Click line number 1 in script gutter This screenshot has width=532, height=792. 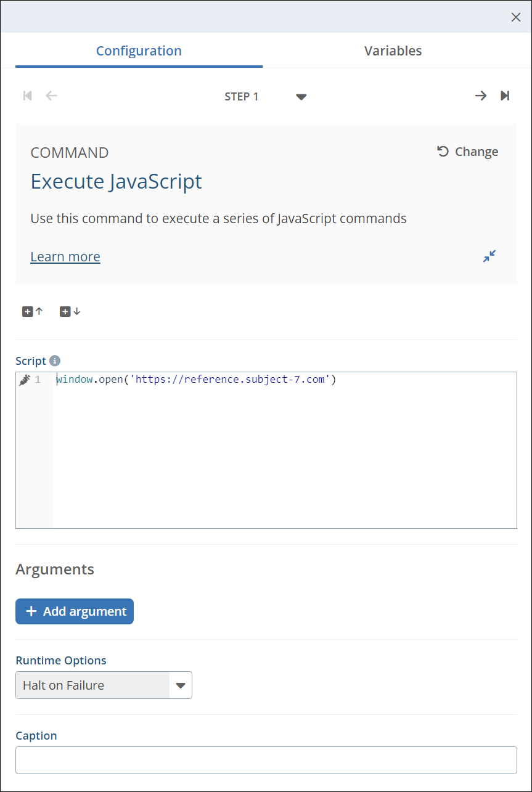tap(38, 380)
